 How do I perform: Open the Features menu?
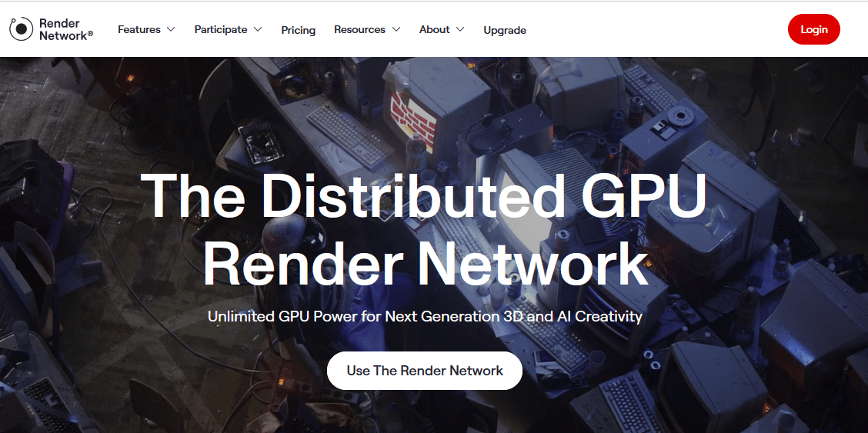139,29
